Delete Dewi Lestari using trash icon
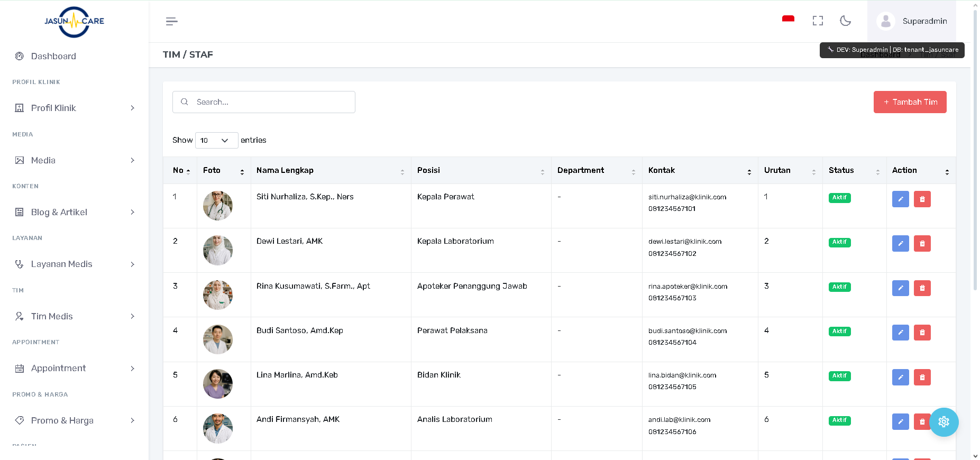The width and height of the screenshot is (980, 460). pyautogui.click(x=922, y=244)
